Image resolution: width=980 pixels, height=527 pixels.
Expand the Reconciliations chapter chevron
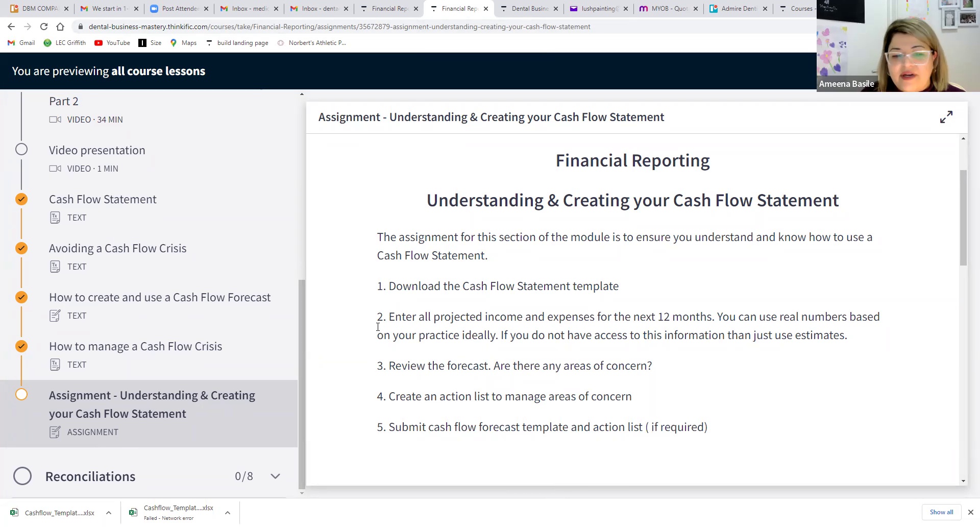click(x=275, y=476)
